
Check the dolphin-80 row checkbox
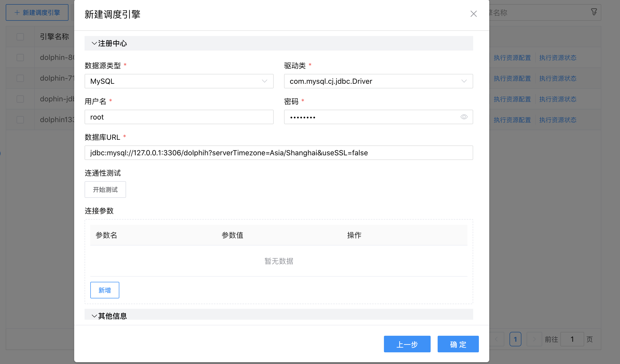pos(20,57)
